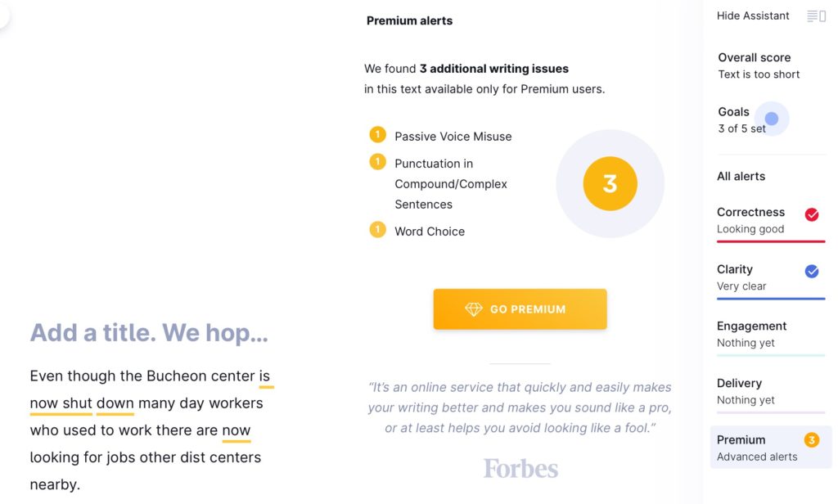Screen dimensions: 838x504
Task: Click the diamond icon on Go Premium
Action: tap(474, 309)
